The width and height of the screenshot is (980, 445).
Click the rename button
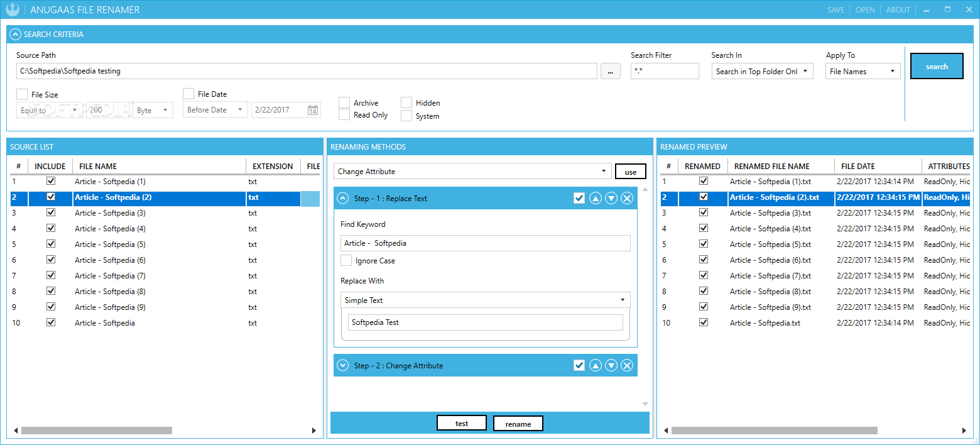(518, 424)
